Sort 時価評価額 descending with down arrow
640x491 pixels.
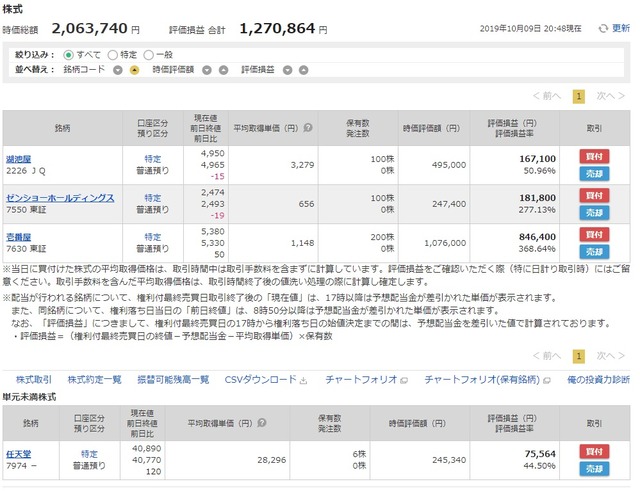[x=207, y=70]
